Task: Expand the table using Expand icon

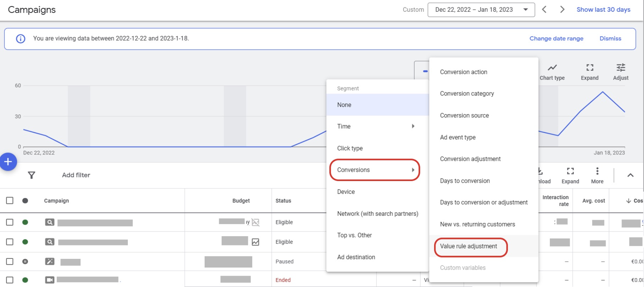Action: click(x=570, y=171)
